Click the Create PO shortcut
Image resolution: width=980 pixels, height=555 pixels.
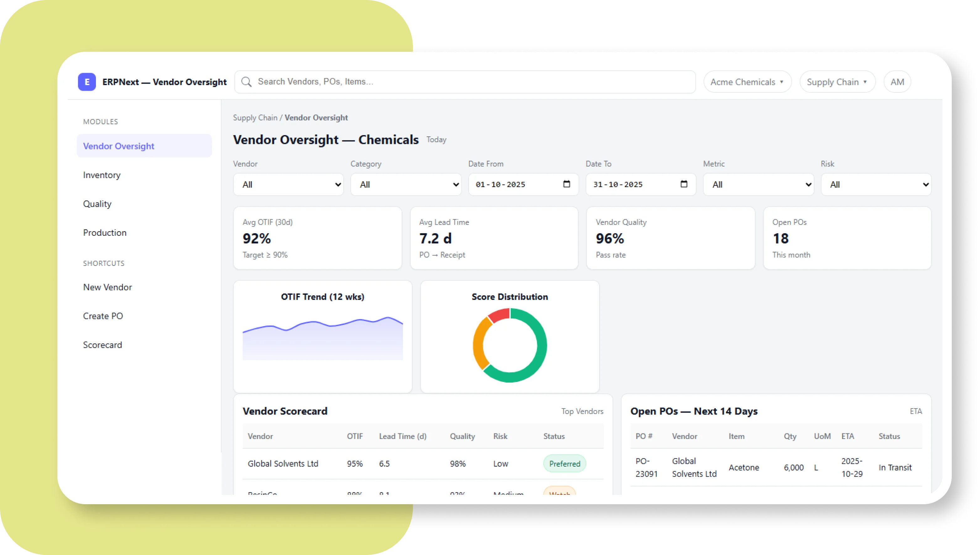point(103,316)
